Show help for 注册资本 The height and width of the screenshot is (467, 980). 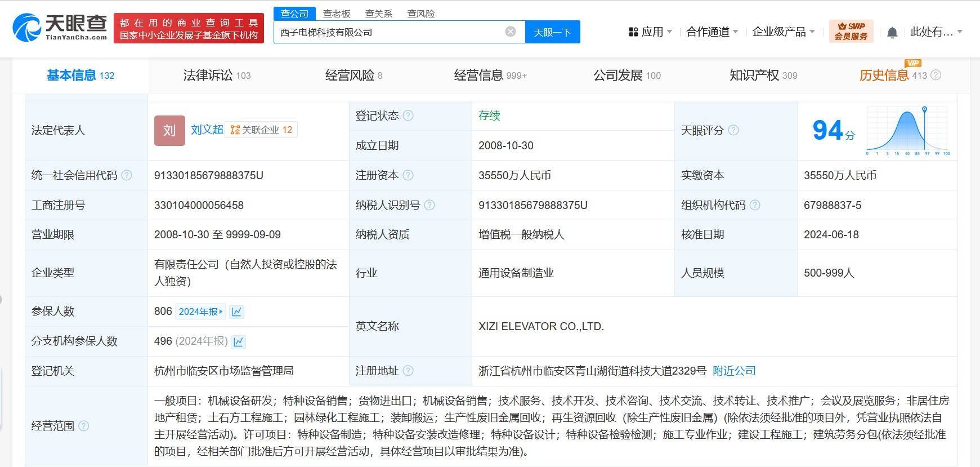(x=408, y=175)
